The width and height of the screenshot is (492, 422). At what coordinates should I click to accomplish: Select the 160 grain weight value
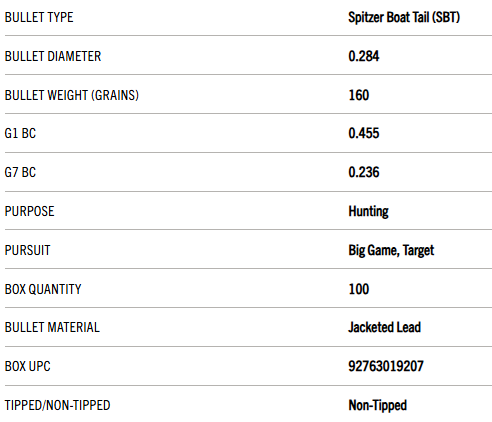coord(359,95)
